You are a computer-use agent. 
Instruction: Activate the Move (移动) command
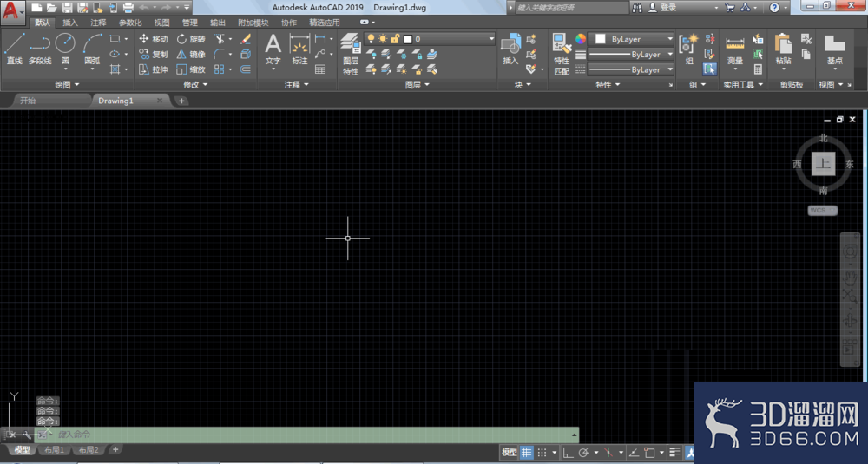click(154, 39)
